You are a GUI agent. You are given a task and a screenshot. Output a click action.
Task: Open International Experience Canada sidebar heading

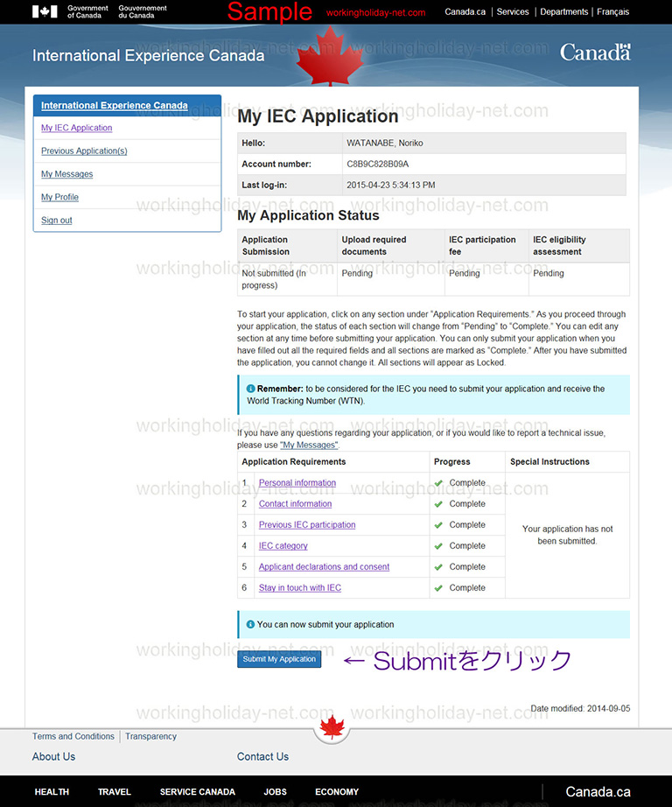point(115,106)
